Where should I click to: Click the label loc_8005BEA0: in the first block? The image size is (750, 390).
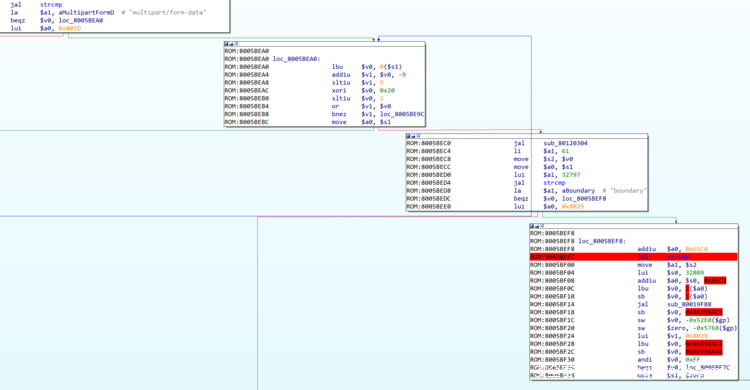(x=297, y=59)
